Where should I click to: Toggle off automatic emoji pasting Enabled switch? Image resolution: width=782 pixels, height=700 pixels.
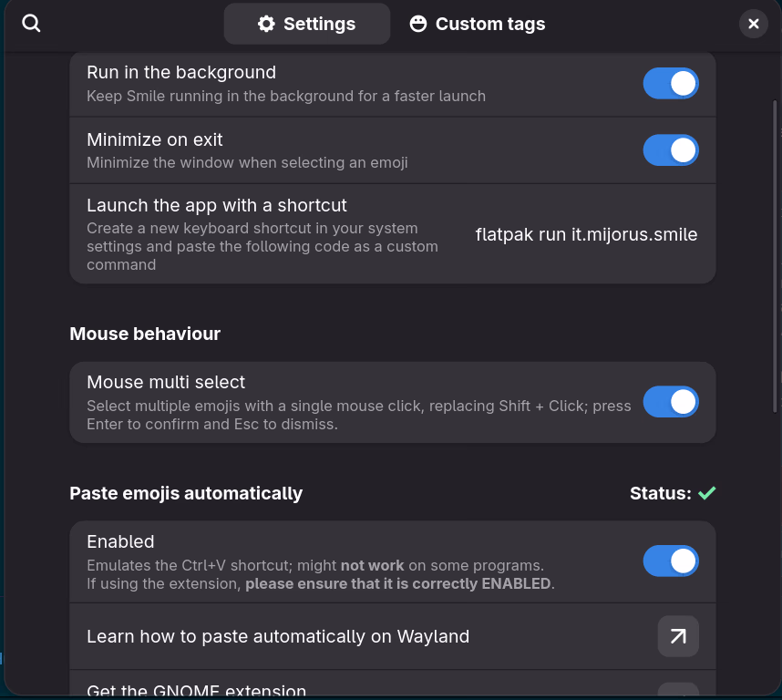click(x=671, y=561)
